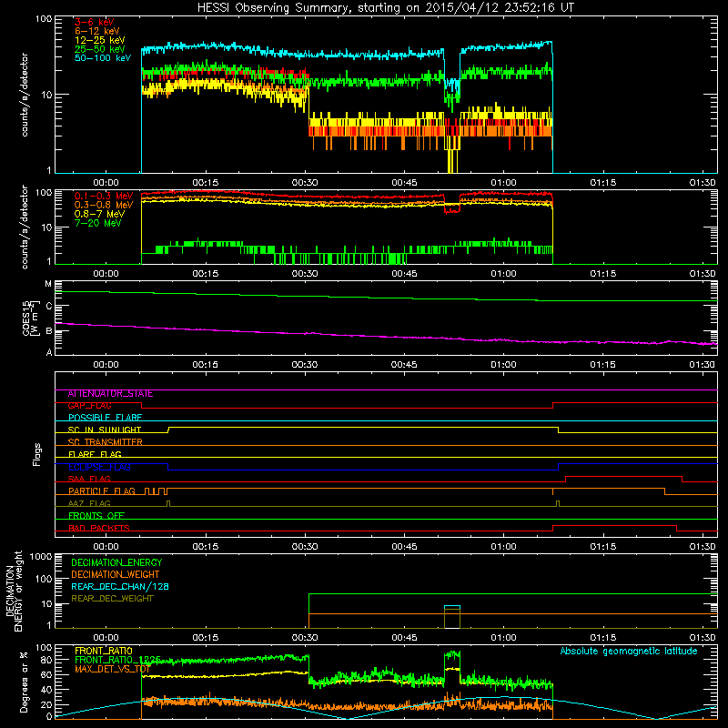Click the B class label on GOES axis
Screen dimensions: 728x728
[49, 331]
